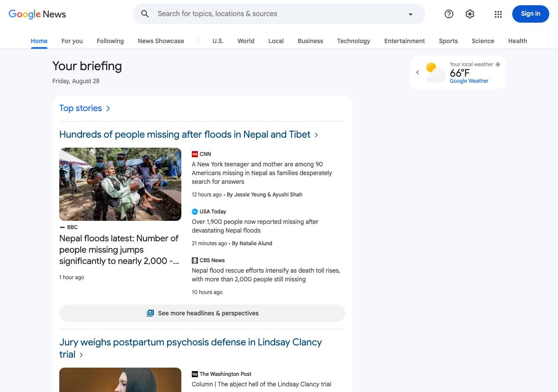Open full coverage chevron for Lindsay Clancy trial
Screen dimensions: 558x392
81,355
